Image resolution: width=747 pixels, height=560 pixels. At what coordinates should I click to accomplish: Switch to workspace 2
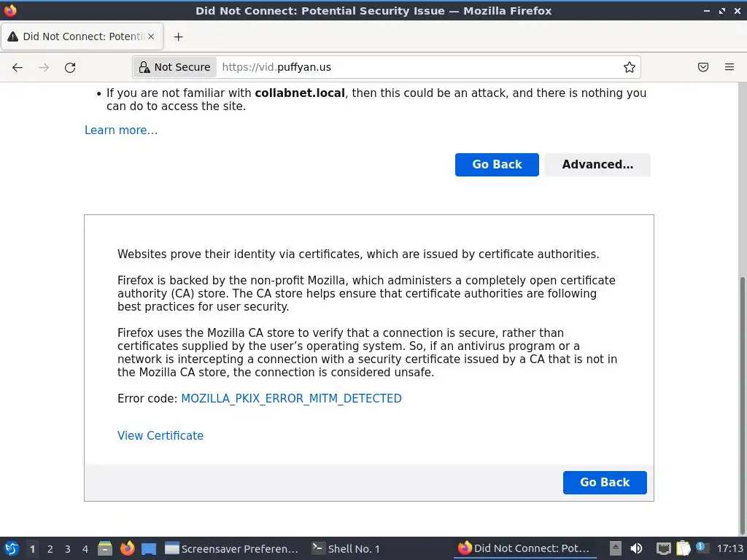click(50, 549)
